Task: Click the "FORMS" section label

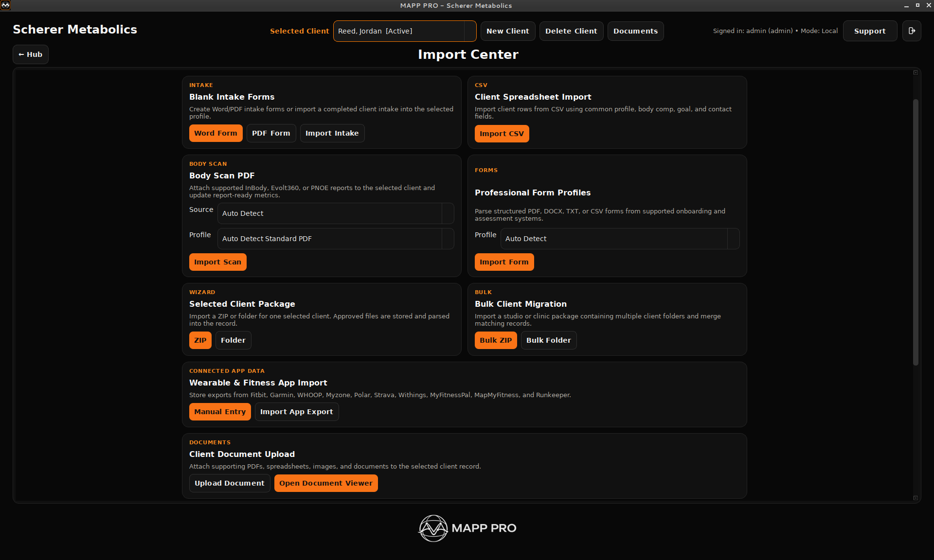Action: [486, 170]
